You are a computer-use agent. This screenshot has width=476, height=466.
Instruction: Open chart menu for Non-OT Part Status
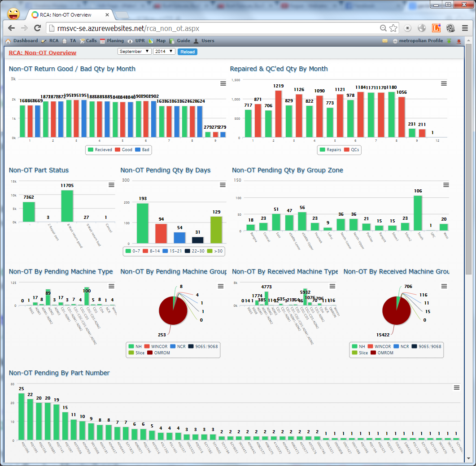pyautogui.click(x=111, y=185)
